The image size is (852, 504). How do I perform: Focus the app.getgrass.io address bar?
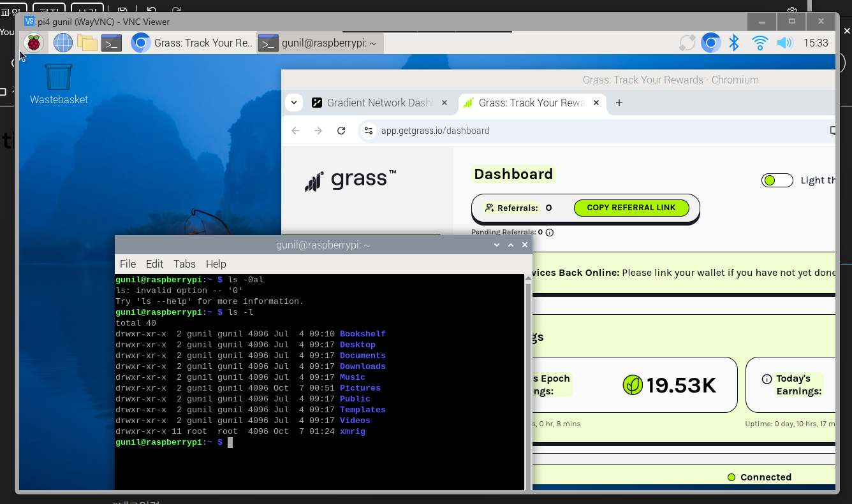click(x=435, y=131)
